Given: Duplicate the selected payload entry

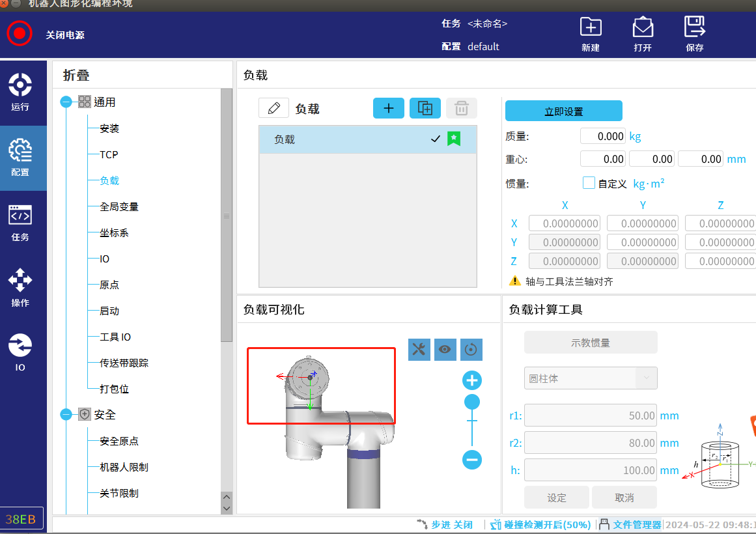Looking at the screenshot, I should 425,108.
